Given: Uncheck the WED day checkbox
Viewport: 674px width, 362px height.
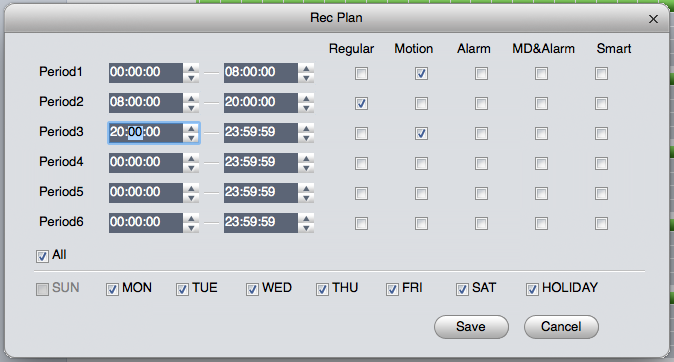Looking at the screenshot, I should (252, 289).
